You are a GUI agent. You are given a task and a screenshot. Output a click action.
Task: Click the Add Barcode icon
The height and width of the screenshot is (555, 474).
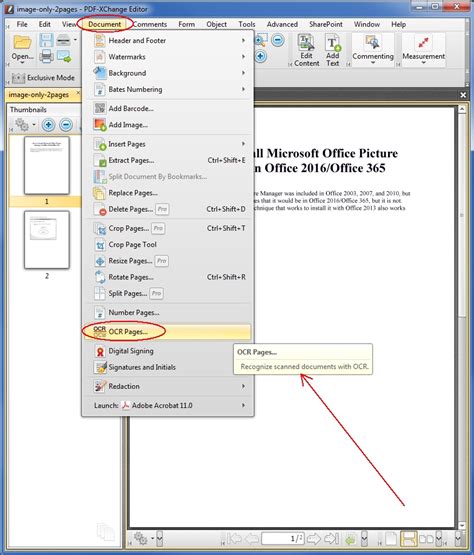pyautogui.click(x=100, y=108)
